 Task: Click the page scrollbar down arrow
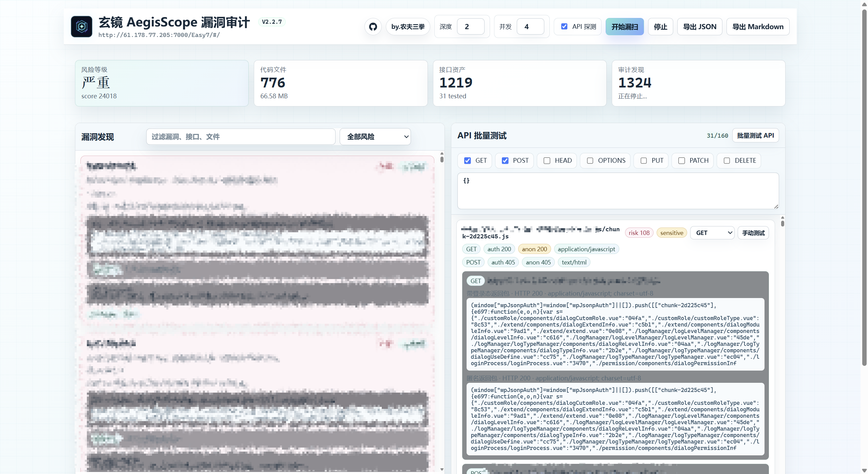(864, 470)
